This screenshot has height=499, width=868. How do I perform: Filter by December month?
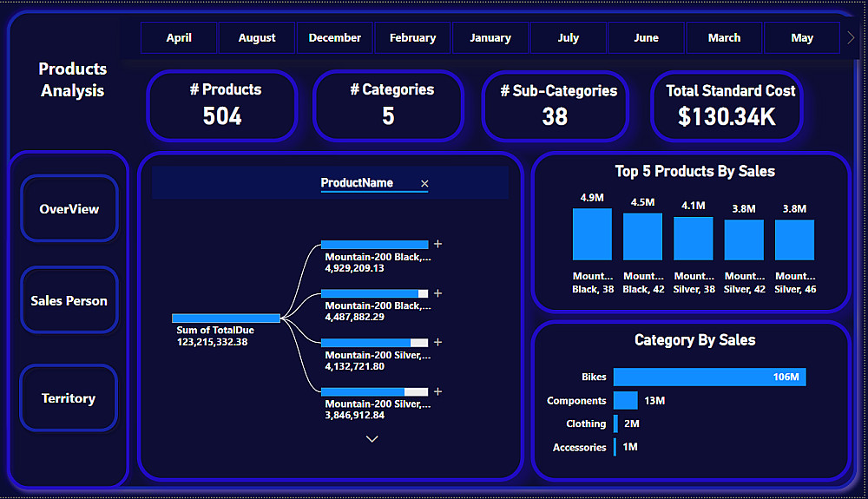coord(334,37)
